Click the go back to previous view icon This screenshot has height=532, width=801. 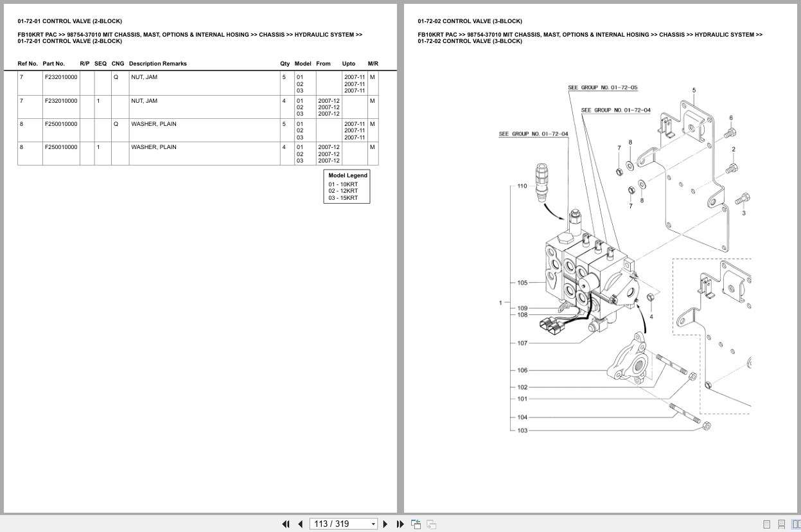tap(416, 524)
